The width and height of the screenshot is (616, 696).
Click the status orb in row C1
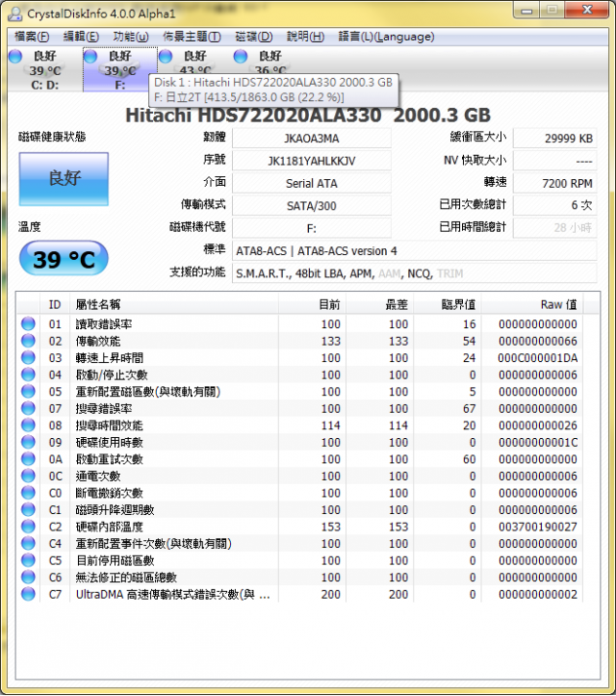tap(28, 509)
